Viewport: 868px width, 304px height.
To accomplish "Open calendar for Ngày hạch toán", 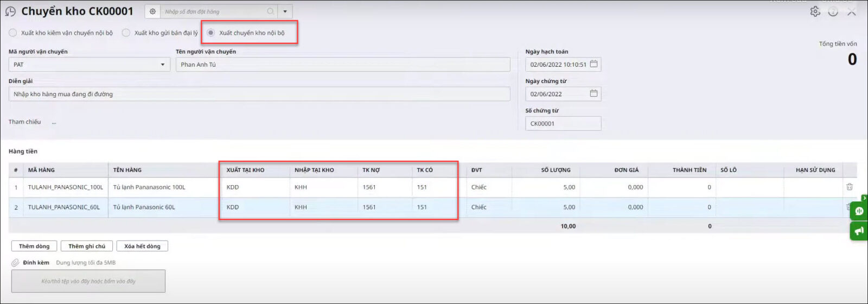I will coord(593,64).
